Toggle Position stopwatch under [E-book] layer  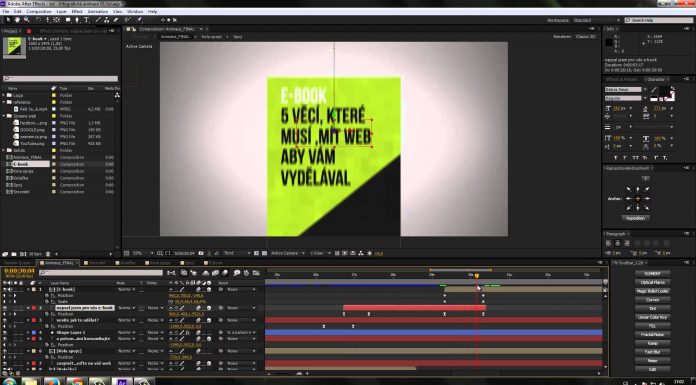[x=47, y=296]
